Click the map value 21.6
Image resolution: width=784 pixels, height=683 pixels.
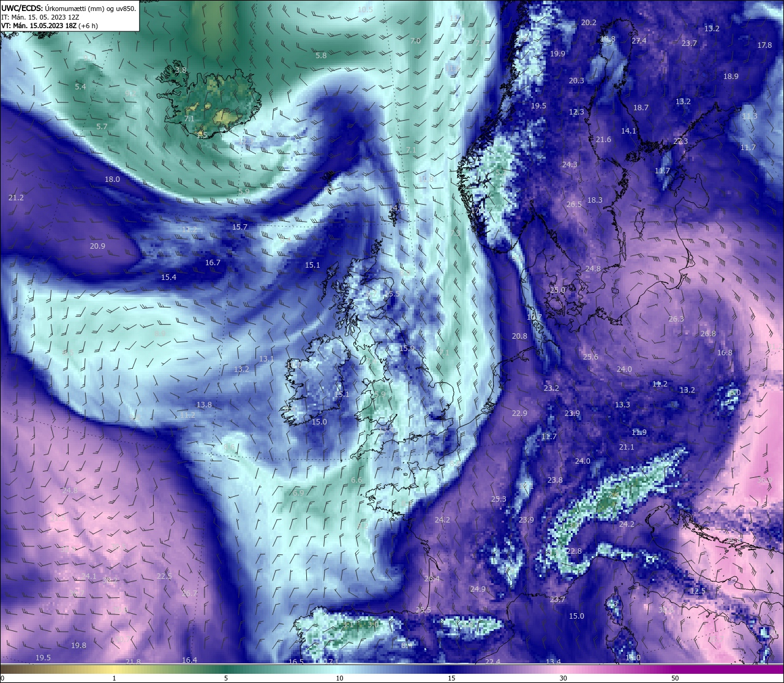point(603,139)
